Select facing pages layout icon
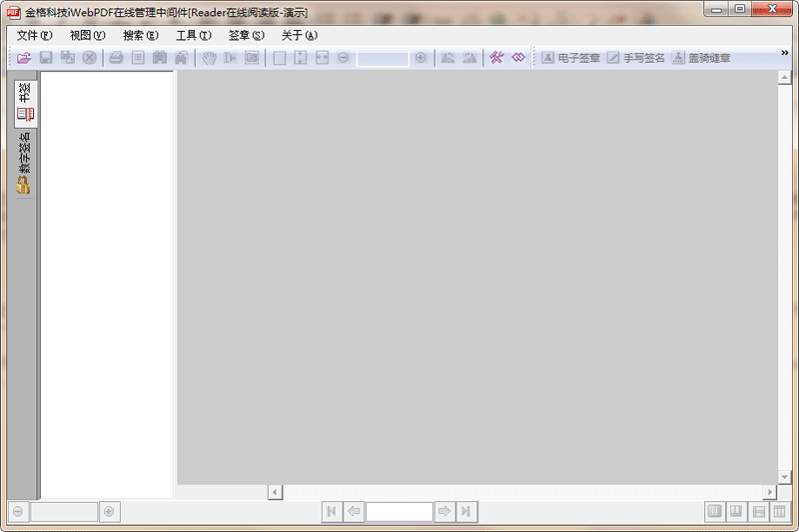 click(x=736, y=511)
